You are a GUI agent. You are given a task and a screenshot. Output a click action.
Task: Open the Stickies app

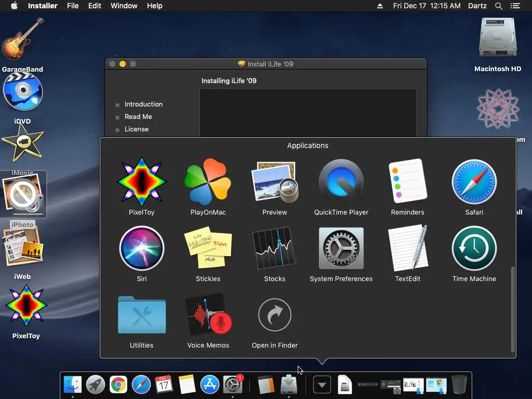tap(208, 248)
